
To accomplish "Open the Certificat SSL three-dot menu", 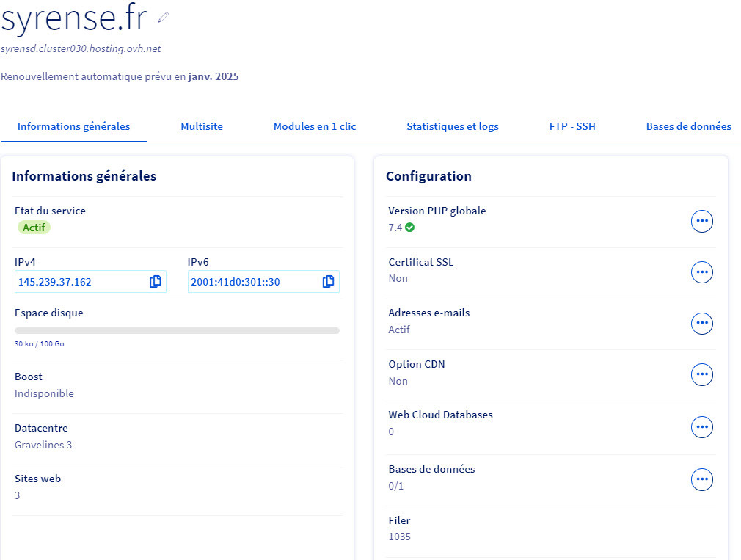I will tap(702, 272).
